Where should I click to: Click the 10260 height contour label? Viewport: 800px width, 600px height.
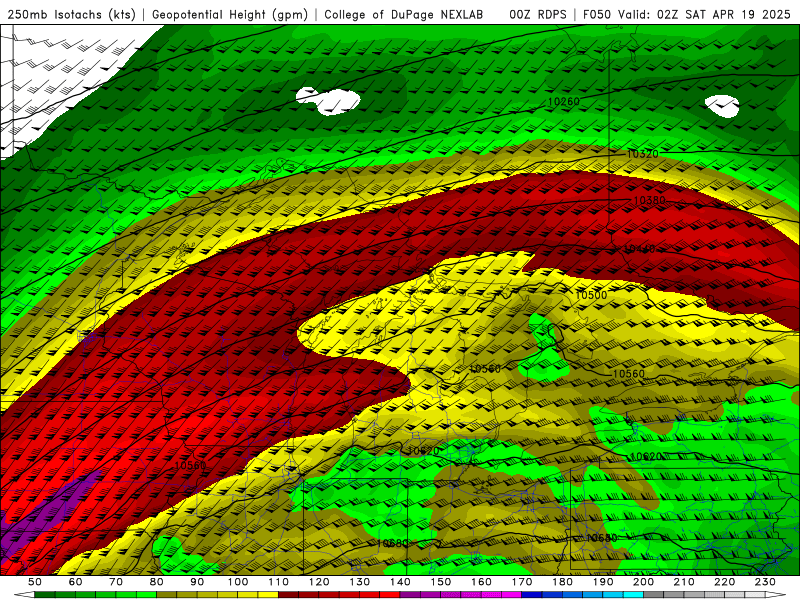pyautogui.click(x=564, y=102)
